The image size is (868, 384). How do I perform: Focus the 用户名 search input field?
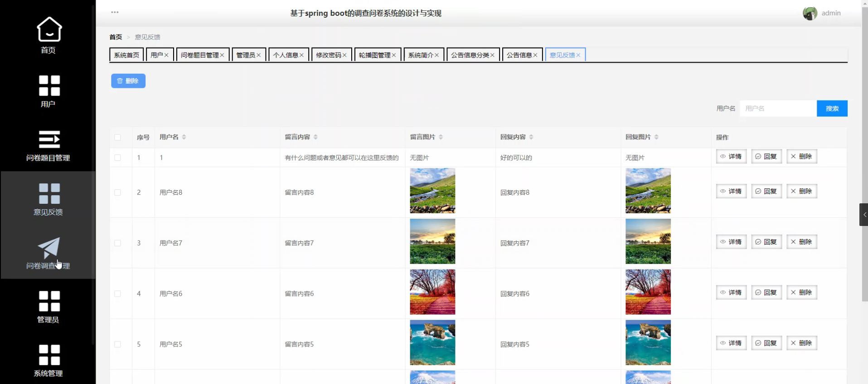[x=778, y=109]
